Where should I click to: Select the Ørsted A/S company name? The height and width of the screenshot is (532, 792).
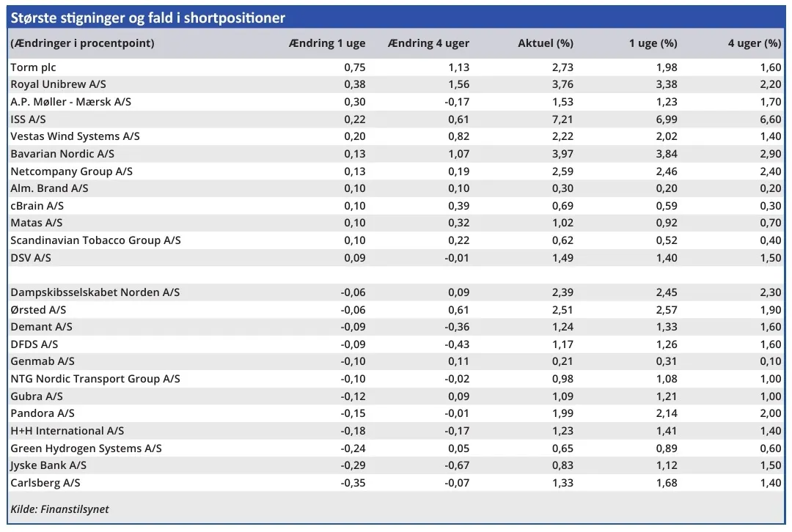click(x=38, y=309)
